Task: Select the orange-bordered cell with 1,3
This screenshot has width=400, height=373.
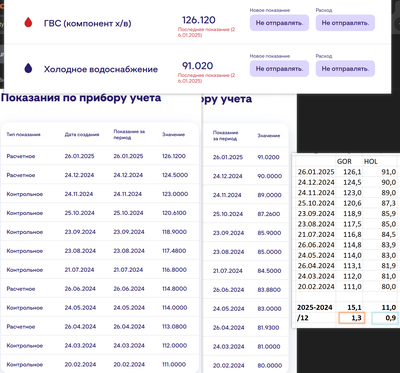Action: (352, 318)
